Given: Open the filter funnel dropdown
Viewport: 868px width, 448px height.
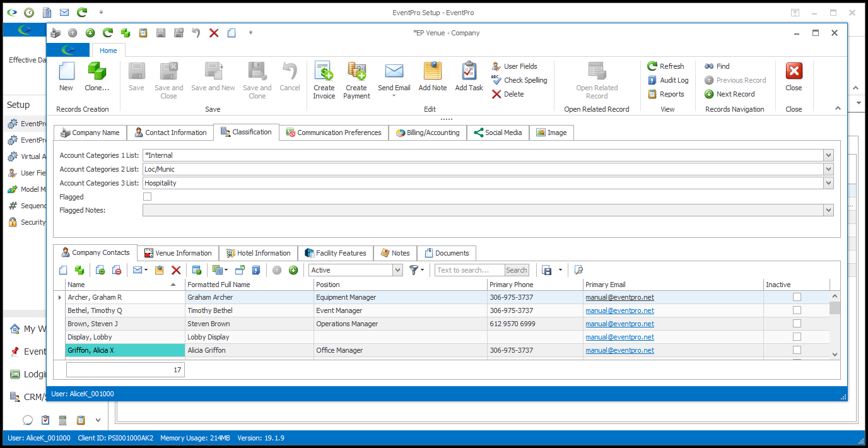Looking at the screenshot, I should pos(417,270).
